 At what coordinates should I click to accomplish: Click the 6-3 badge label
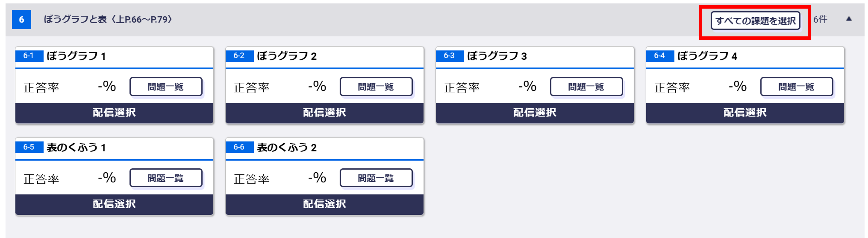[x=449, y=56]
